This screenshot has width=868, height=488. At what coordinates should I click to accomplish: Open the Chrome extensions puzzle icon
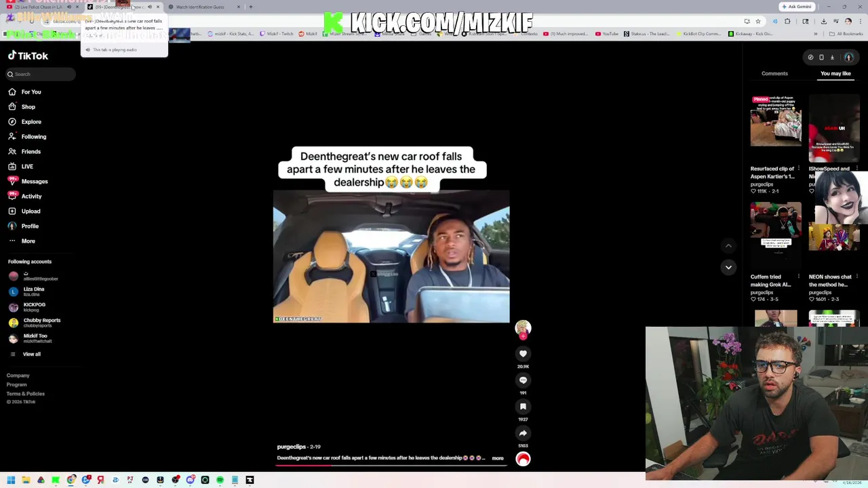pyautogui.click(x=787, y=21)
